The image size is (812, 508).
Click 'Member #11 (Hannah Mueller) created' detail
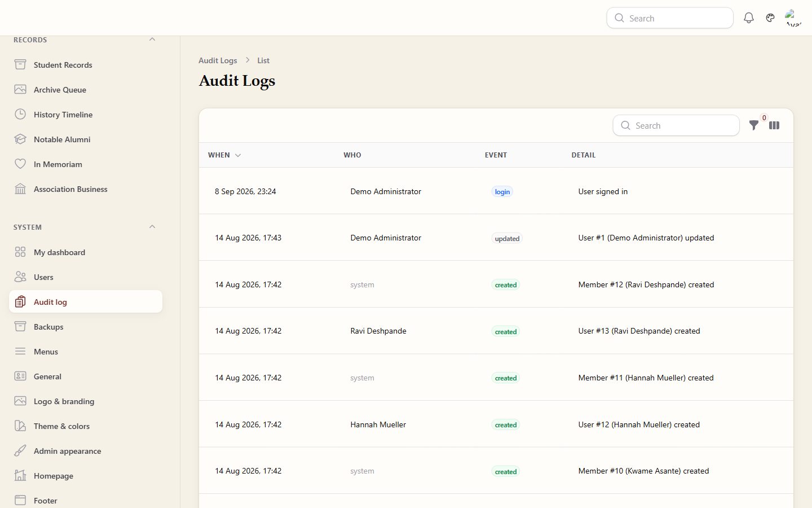(x=646, y=378)
